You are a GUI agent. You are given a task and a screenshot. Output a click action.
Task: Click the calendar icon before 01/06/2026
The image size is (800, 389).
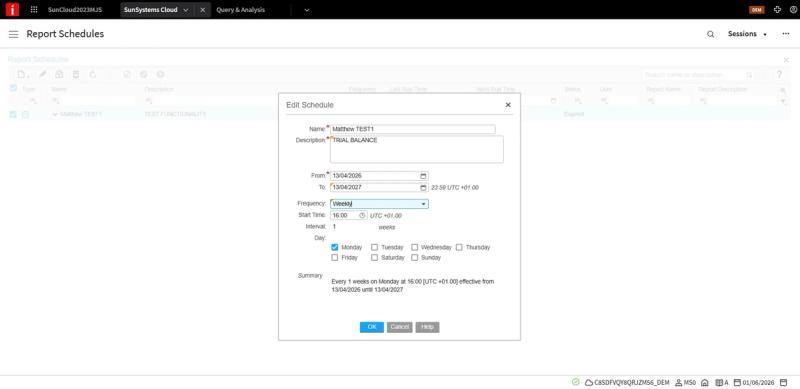(x=737, y=382)
